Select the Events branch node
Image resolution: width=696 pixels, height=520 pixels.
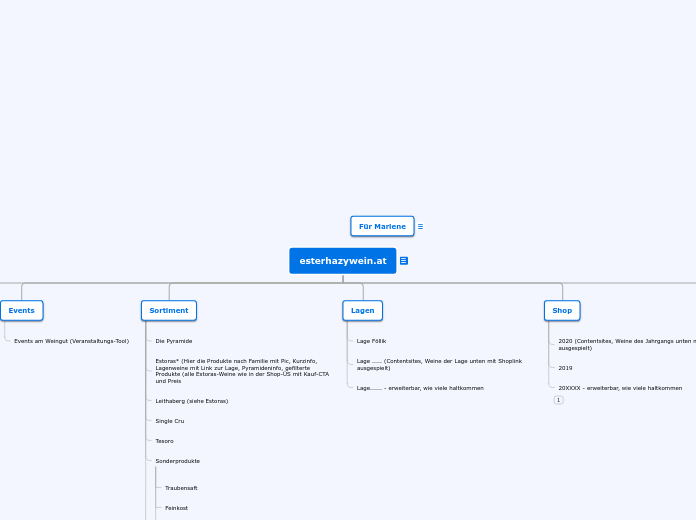(x=22, y=310)
